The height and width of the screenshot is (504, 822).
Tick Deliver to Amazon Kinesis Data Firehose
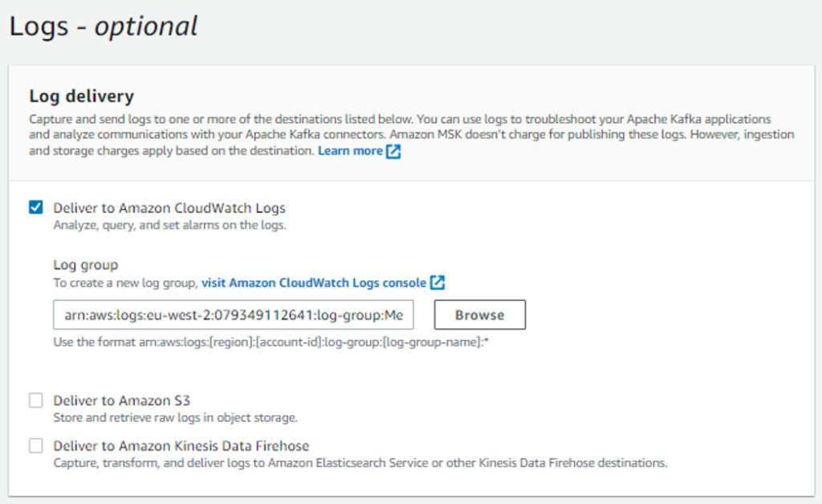pos(35,446)
